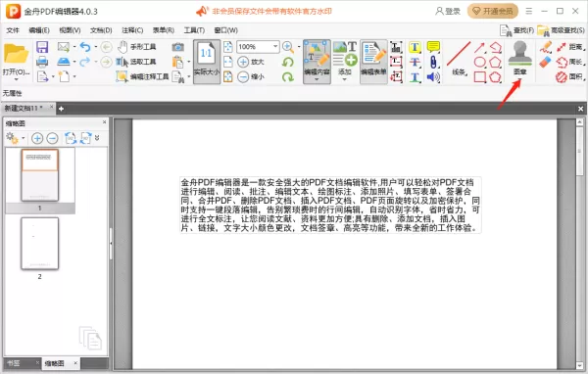Select the Edit Annotation tool (编辑注释工具)
Screen dimensions: 588x374
[x=142, y=76]
